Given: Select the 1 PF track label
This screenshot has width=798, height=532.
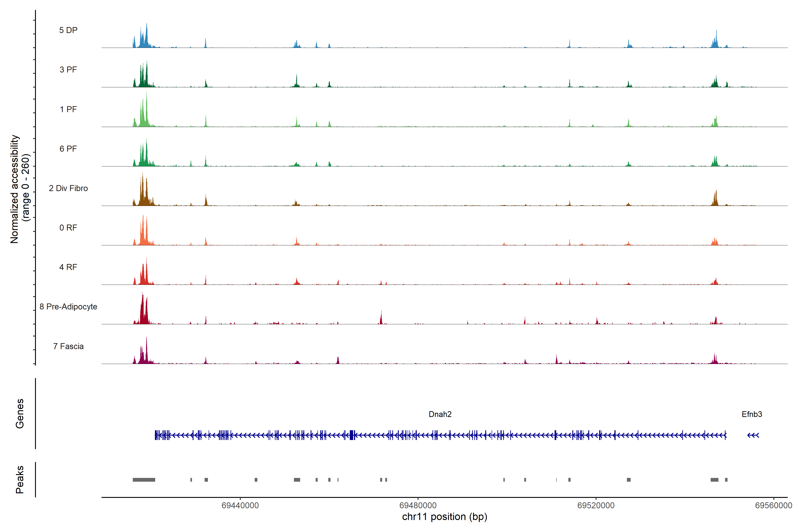Looking at the screenshot, I should click(68, 109).
